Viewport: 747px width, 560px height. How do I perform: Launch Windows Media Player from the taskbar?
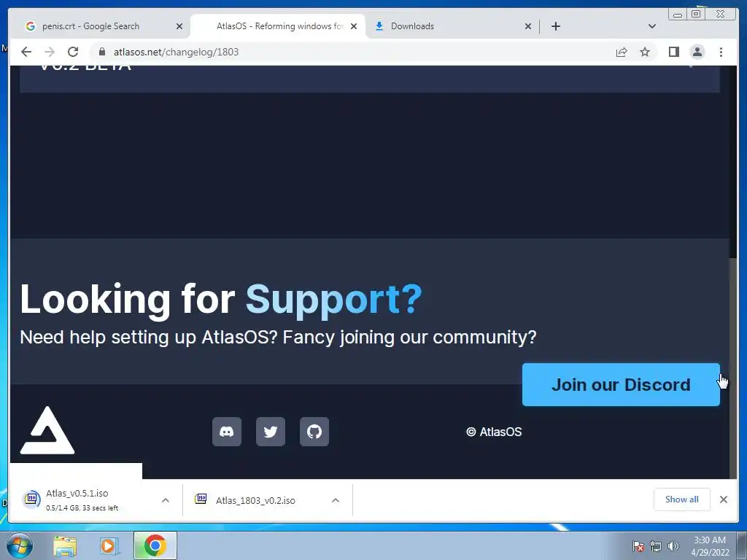tap(109, 545)
